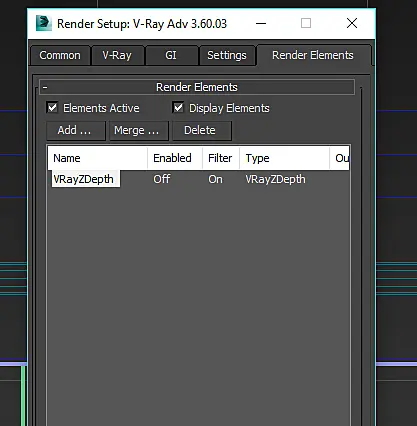Switch to the Common tab
Screen dimensions: 417x426
tap(60, 55)
